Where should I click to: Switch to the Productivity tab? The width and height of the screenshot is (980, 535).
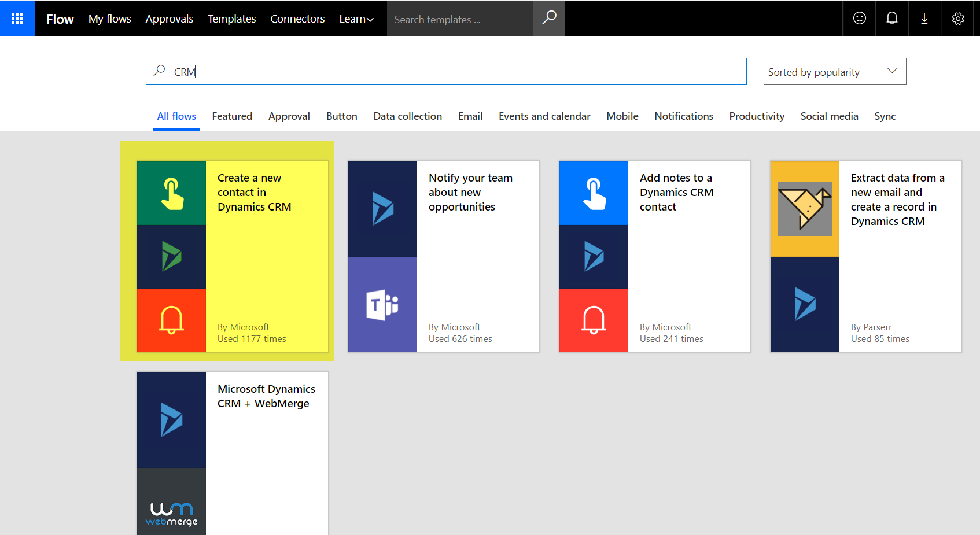pos(757,116)
